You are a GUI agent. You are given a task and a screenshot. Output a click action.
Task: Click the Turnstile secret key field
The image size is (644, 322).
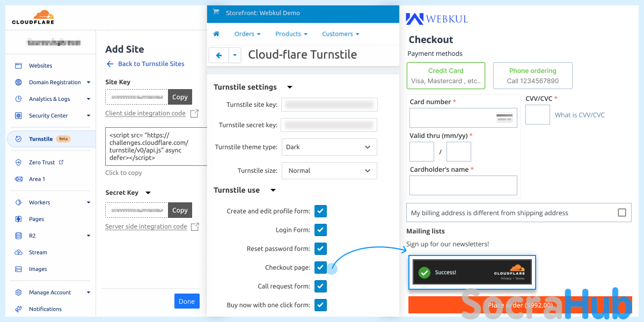[329, 125]
